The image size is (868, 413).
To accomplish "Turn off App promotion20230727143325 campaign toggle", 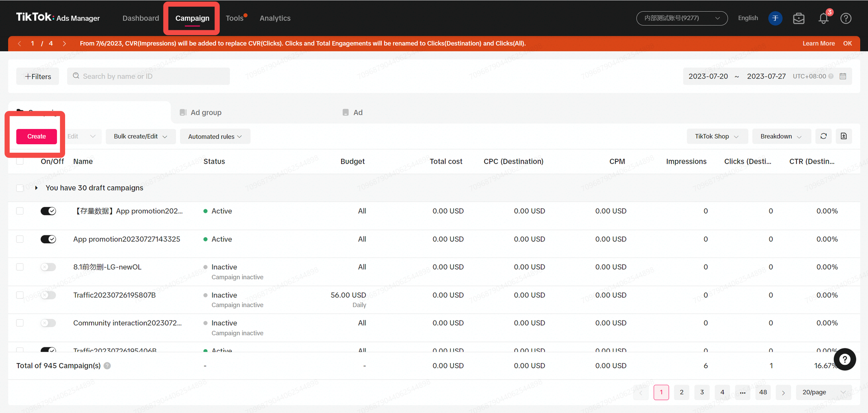I will [48, 239].
